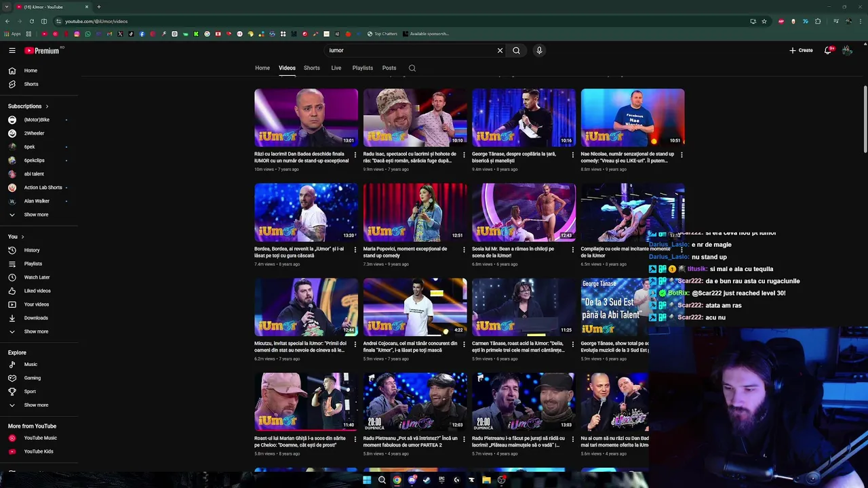The width and height of the screenshot is (868, 488).
Task: Click the Create button
Action: tap(801, 50)
